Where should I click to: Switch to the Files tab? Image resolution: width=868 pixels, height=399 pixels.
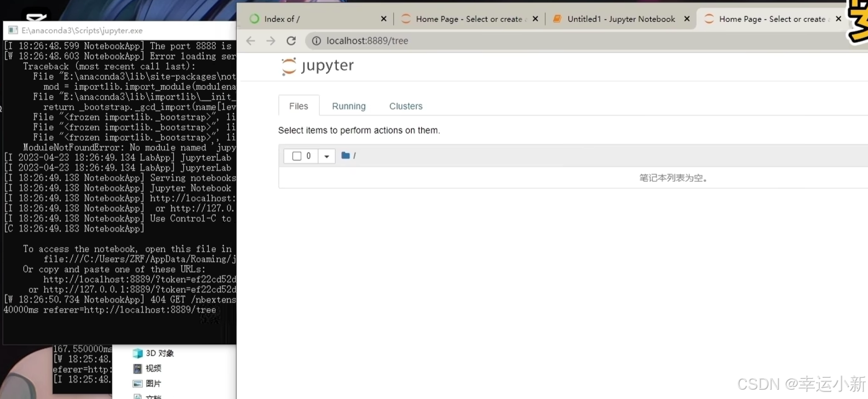click(298, 106)
